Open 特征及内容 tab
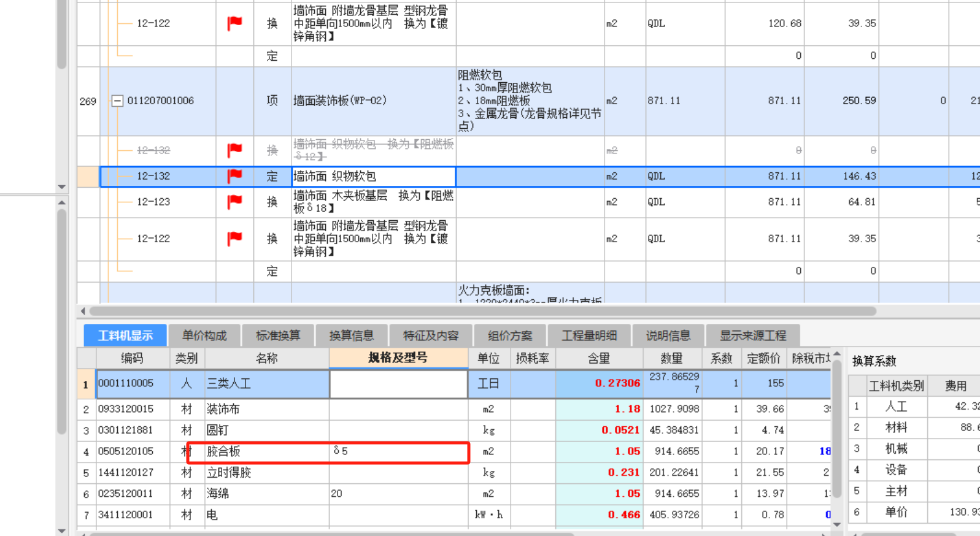 coord(431,335)
